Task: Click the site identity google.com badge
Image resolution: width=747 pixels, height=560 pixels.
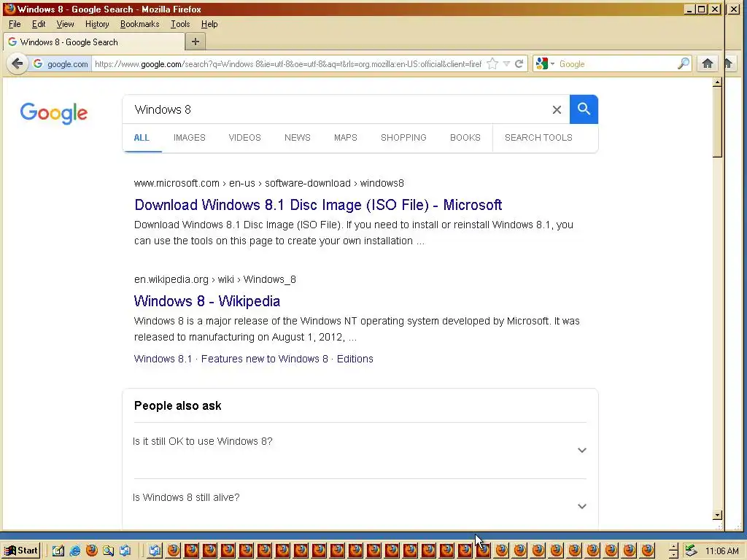Action: point(61,64)
